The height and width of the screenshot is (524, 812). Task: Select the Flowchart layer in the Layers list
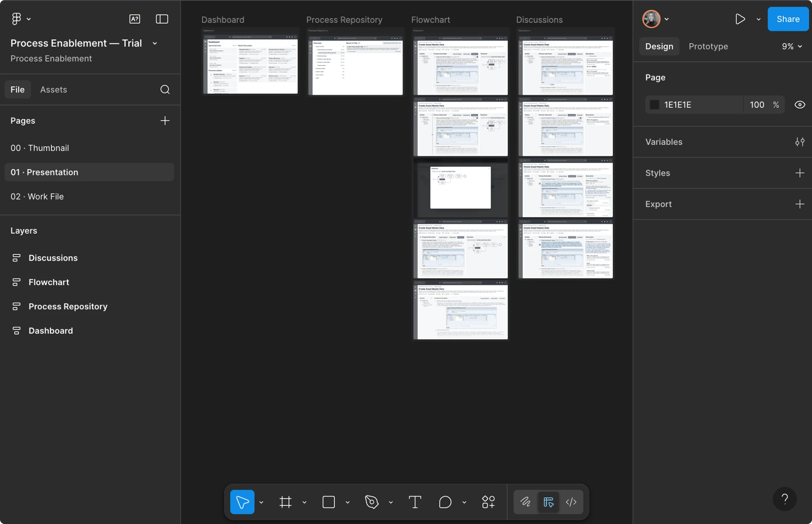pos(49,282)
